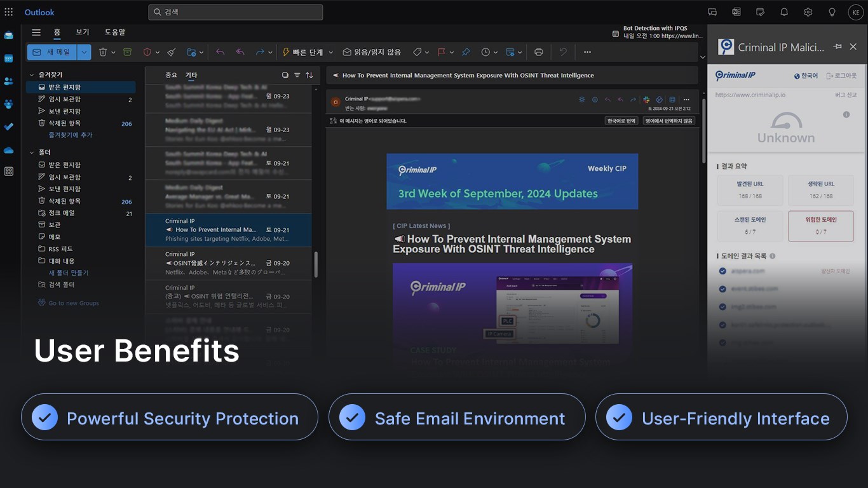Open My Day panel icon
This screenshot has width=868, height=488.
point(760,12)
